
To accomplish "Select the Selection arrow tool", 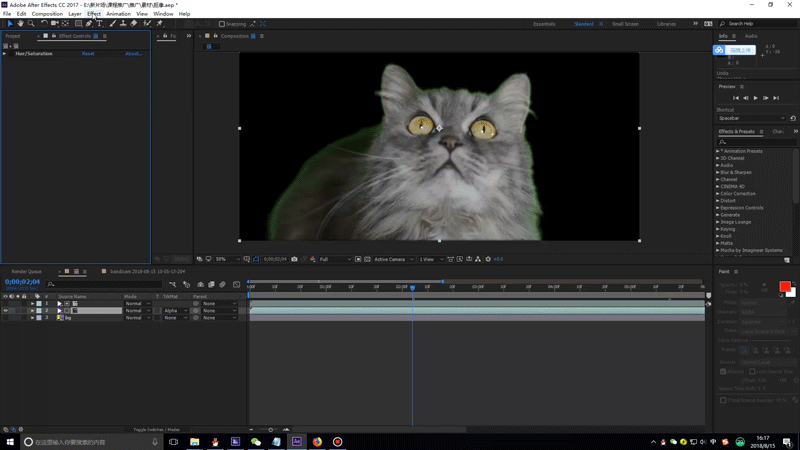I will 9,24.
